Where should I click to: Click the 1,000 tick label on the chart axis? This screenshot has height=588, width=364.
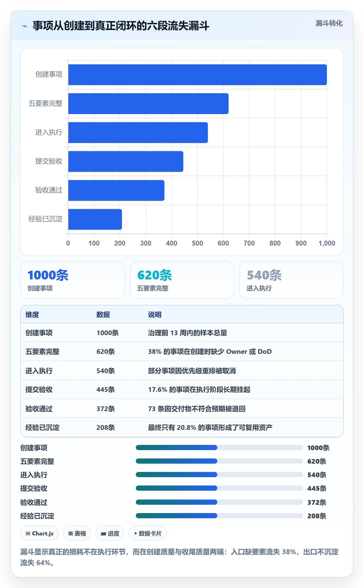pyautogui.click(x=327, y=243)
